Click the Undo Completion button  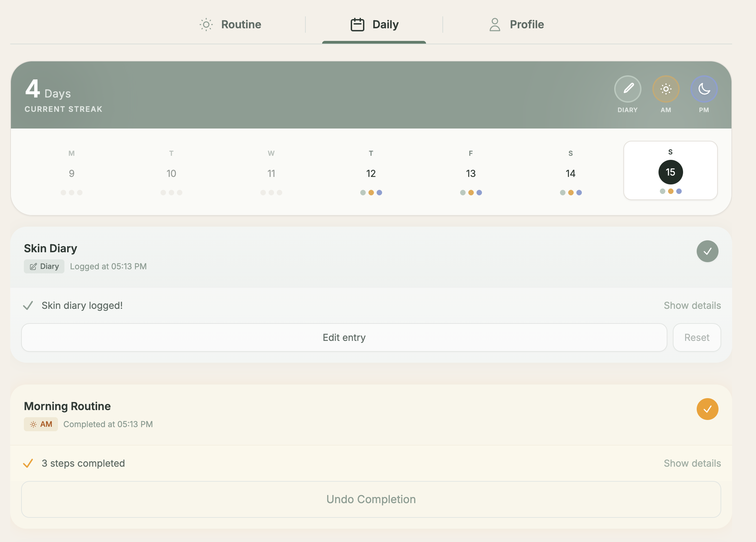[x=371, y=499]
